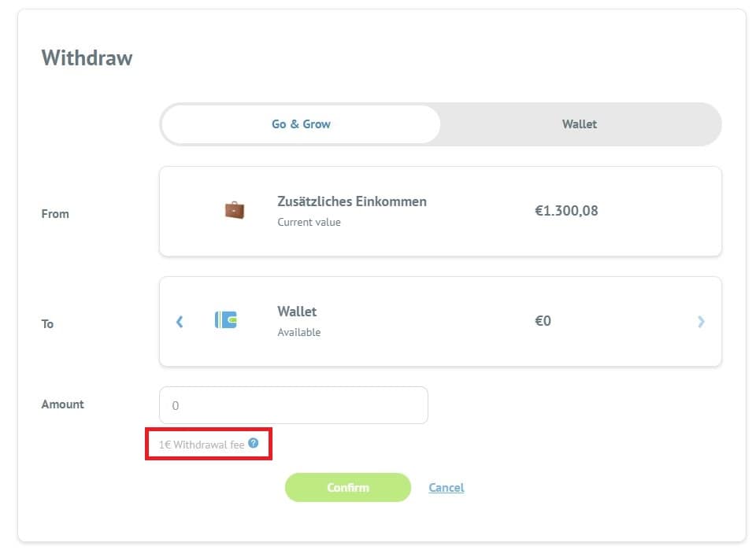Switch to the Go & Grow tab
Screen dimensions: 756x550
pyautogui.click(x=301, y=124)
